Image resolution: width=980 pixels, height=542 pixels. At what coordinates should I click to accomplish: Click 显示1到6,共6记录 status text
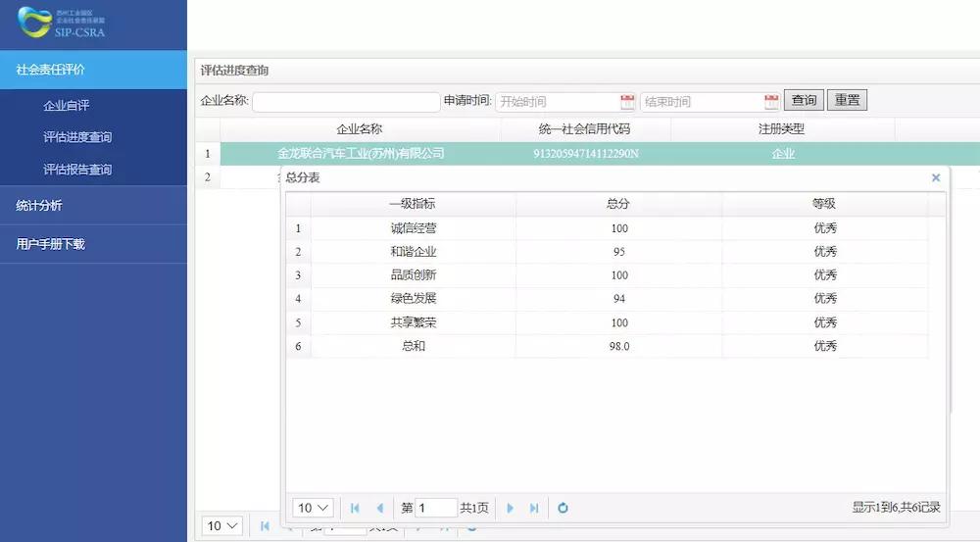(896, 507)
